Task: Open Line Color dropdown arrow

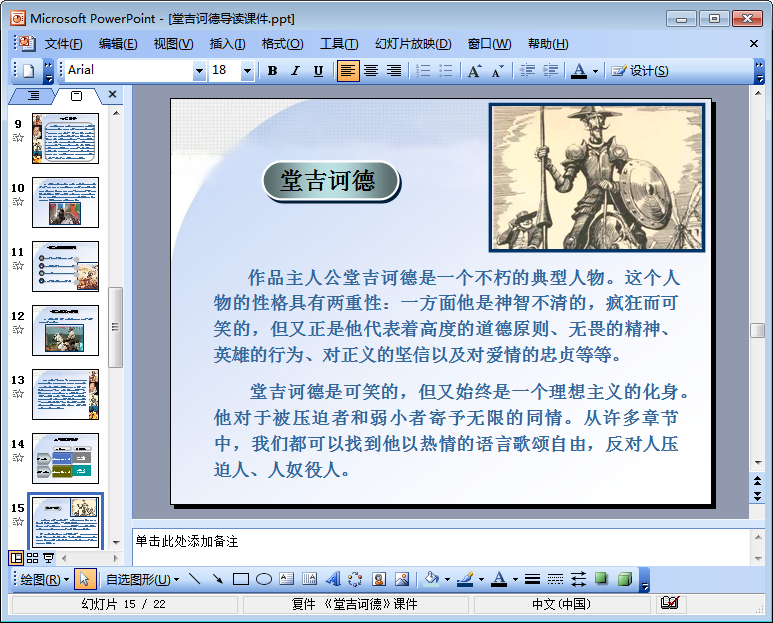Action: tap(481, 580)
